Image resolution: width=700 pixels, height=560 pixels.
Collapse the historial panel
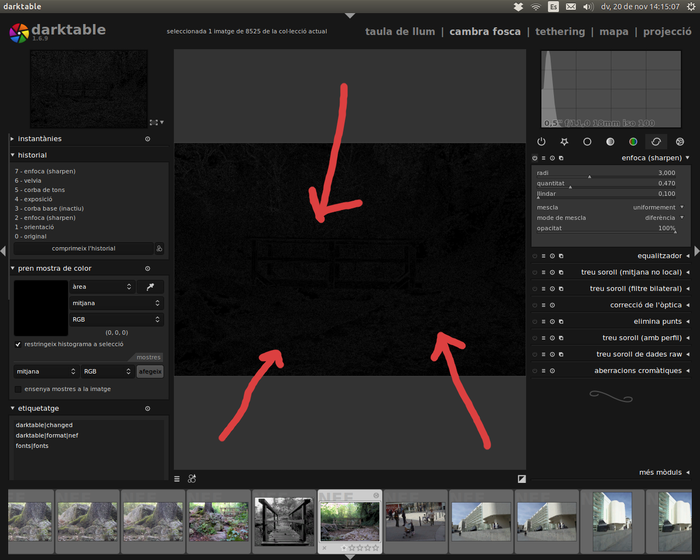[x=12, y=155]
